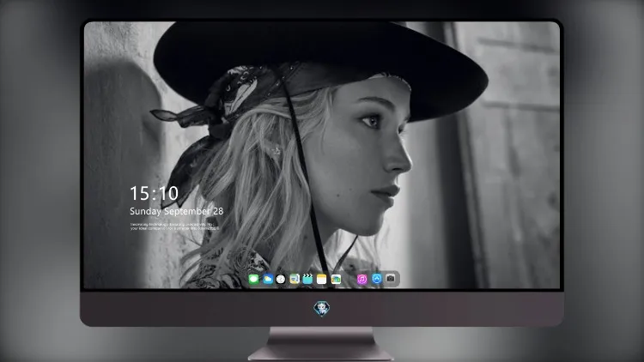Screen dimensions: 644x362
Task: Open the green Messages app in dock
Action: (253, 279)
